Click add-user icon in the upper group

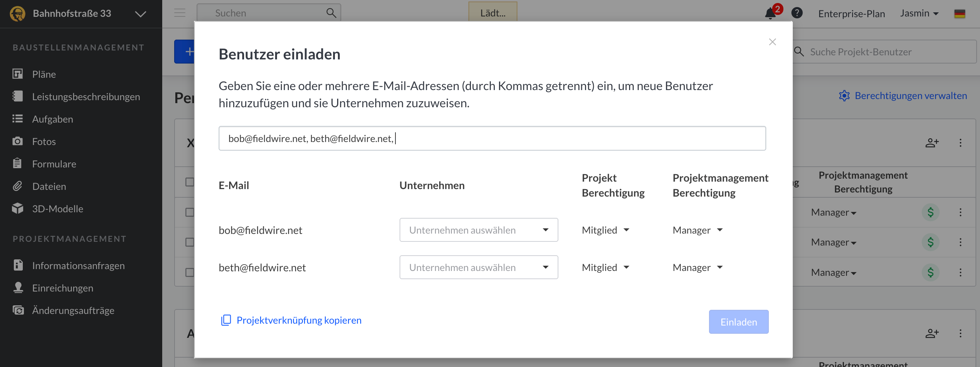932,143
